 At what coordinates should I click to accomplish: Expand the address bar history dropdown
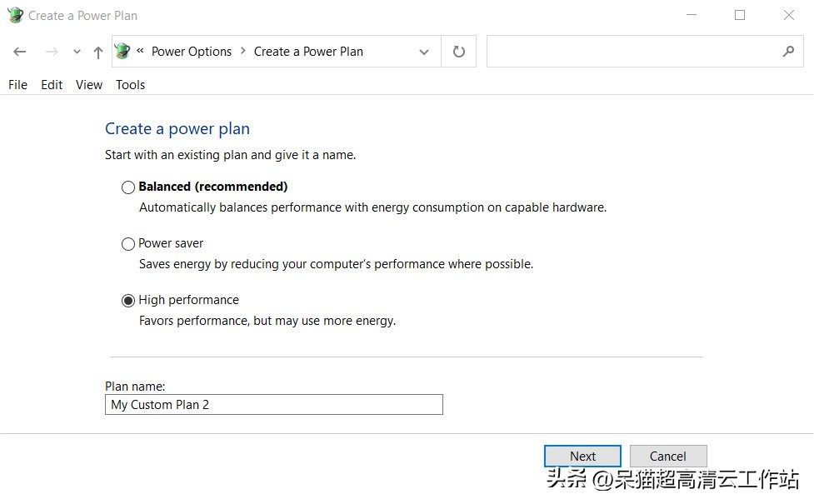pyautogui.click(x=424, y=52)
